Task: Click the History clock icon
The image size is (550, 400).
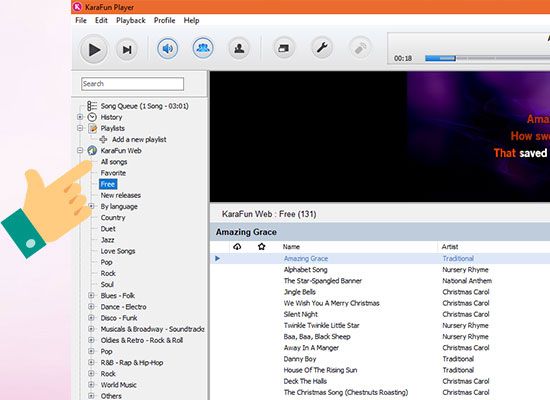Action: (x=92, y=117)
